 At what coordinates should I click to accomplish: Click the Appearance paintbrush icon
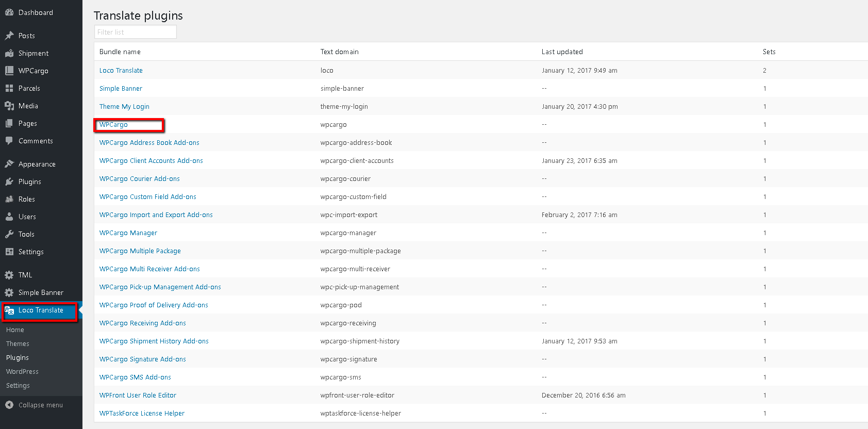(x=9, y=164)
